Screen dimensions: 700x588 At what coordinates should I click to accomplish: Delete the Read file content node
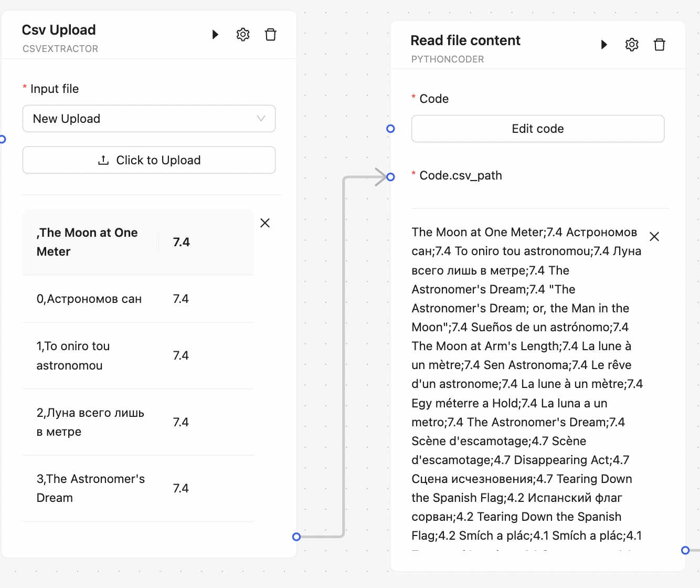pos(660,45)
